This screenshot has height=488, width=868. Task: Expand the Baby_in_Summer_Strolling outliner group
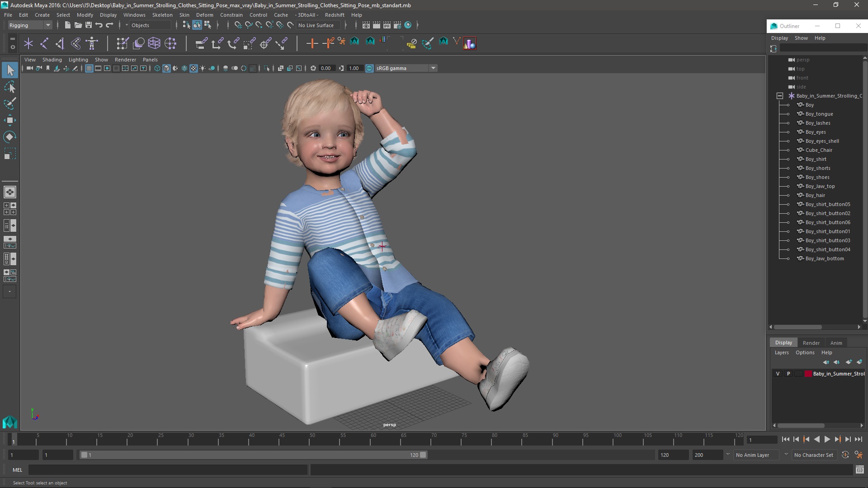click(x=779, y=95)
